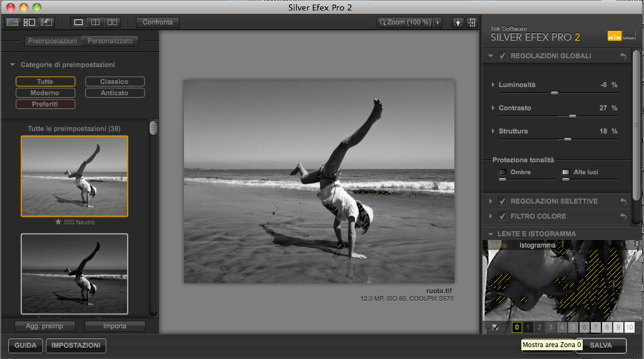Toggle the preset browser panel icon
644x359 pixels.
click(x=29, y=22)
